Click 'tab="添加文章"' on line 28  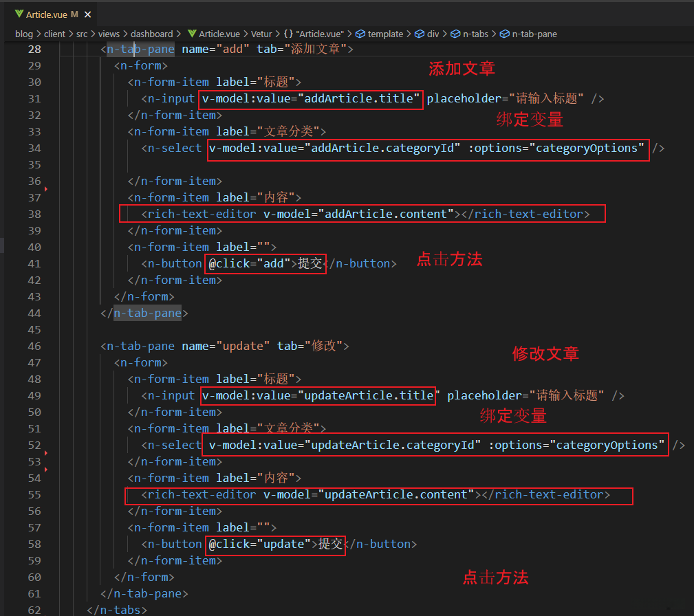302,49
